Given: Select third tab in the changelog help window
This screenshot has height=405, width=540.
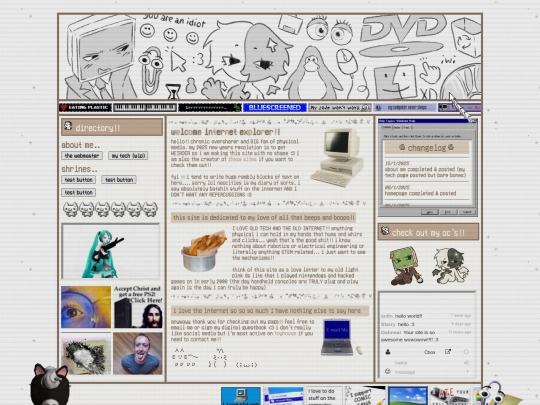Looking at the screenshot, I should 407,127.
